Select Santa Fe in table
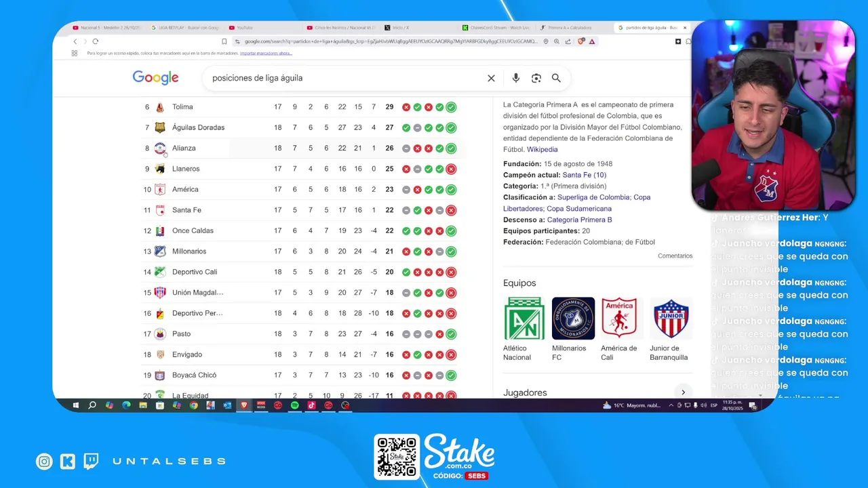 186,210
